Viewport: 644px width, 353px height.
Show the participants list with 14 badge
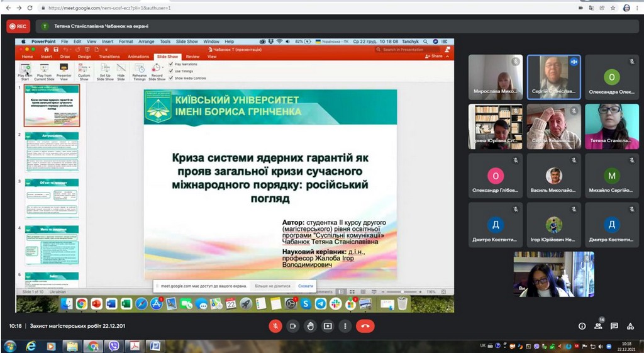click(x=598, y=326)
